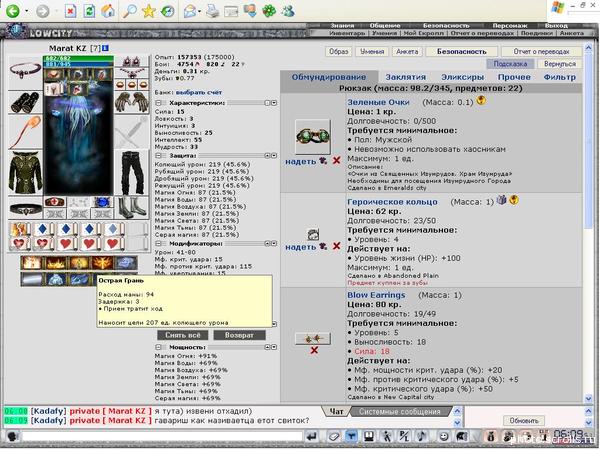The width and height of the screenshot is (600, 450).
Task: Select the equipped orange staff weapon
Action: pyautogui.click(x=25, y=132)
